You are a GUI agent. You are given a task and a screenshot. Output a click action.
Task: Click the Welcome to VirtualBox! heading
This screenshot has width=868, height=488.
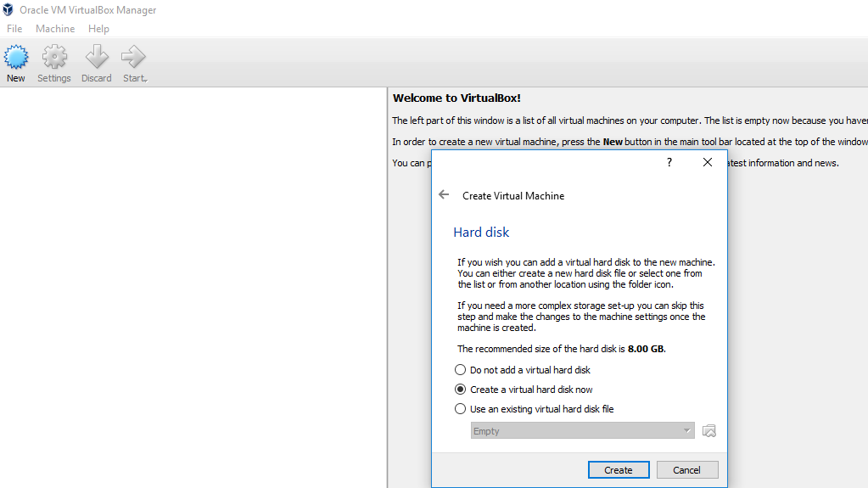(x=456, y=98)
